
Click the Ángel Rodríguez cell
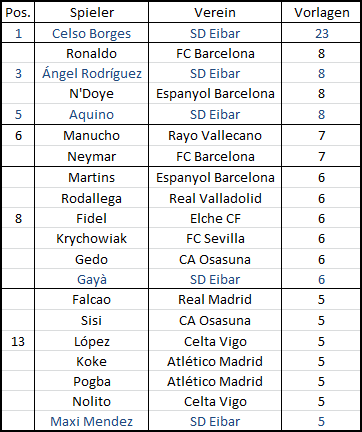coord(91,73)
